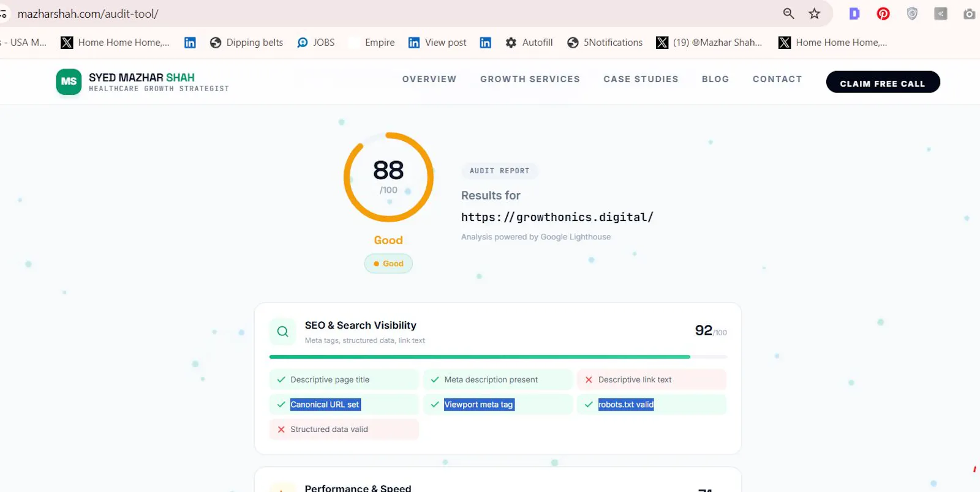Open the Contact nav item

(777, 79)
